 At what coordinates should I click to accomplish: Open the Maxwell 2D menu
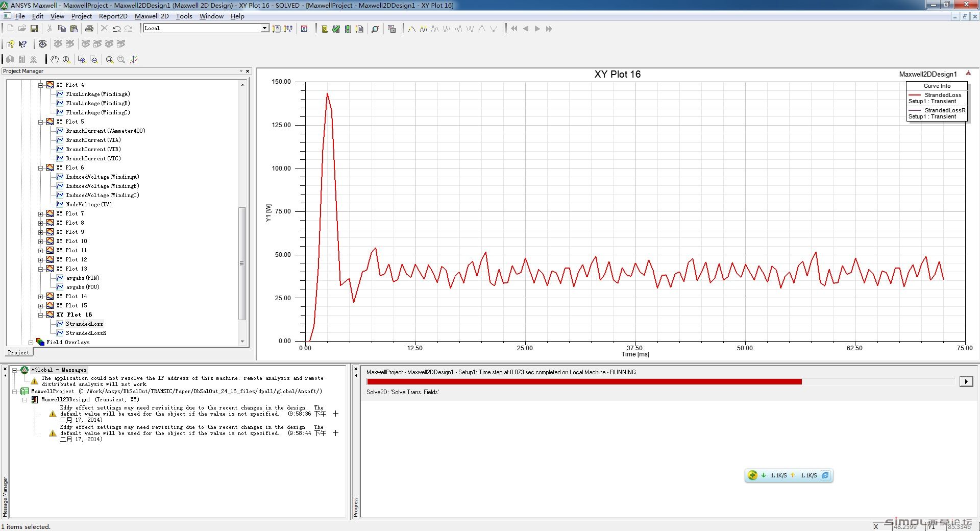pos(152,16)
